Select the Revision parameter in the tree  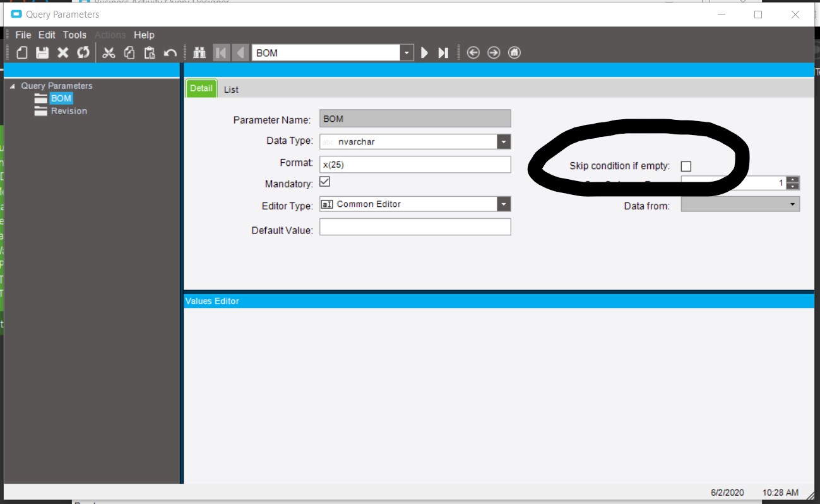point(69,111)
